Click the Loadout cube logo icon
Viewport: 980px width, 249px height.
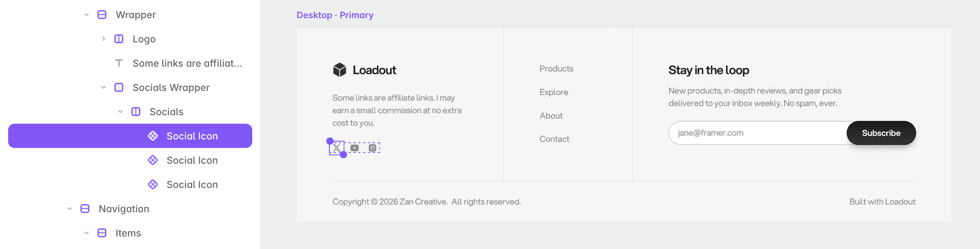[x=340, y=70]
